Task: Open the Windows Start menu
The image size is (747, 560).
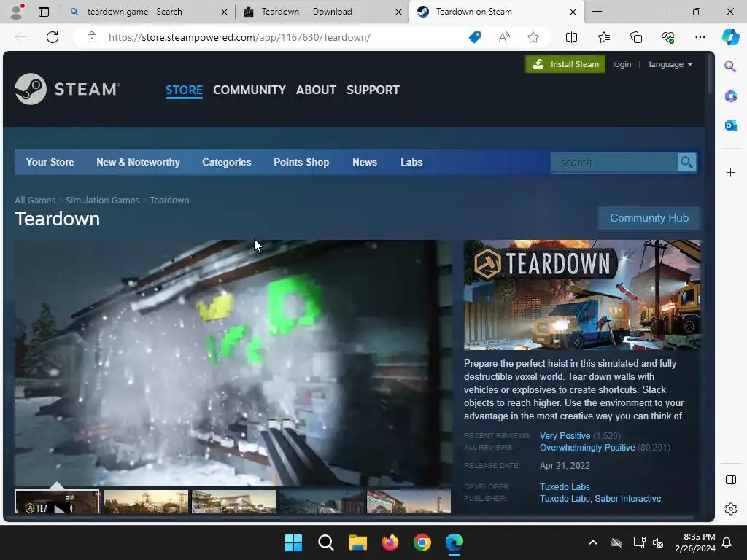Action: (x=293, y=542)
